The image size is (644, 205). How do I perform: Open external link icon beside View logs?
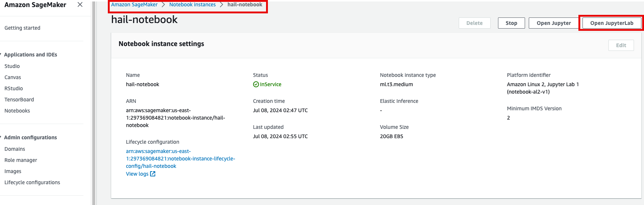(153, 174)
